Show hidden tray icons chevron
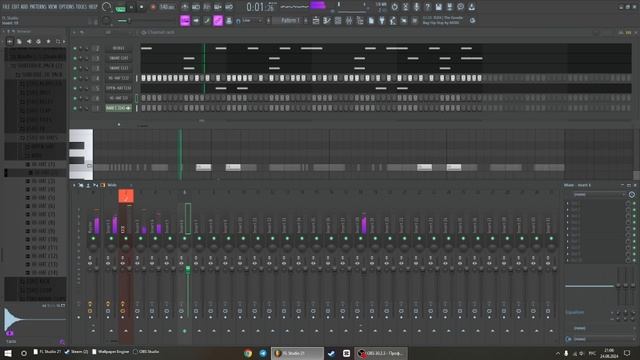640x360 pixels. click(557, 353)
